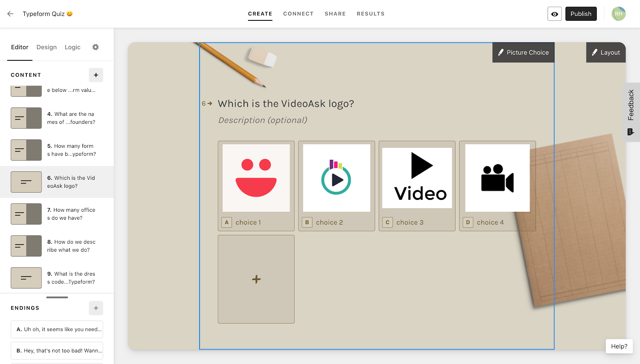Go back with the left arrow icon

click(x=10, y=14)
